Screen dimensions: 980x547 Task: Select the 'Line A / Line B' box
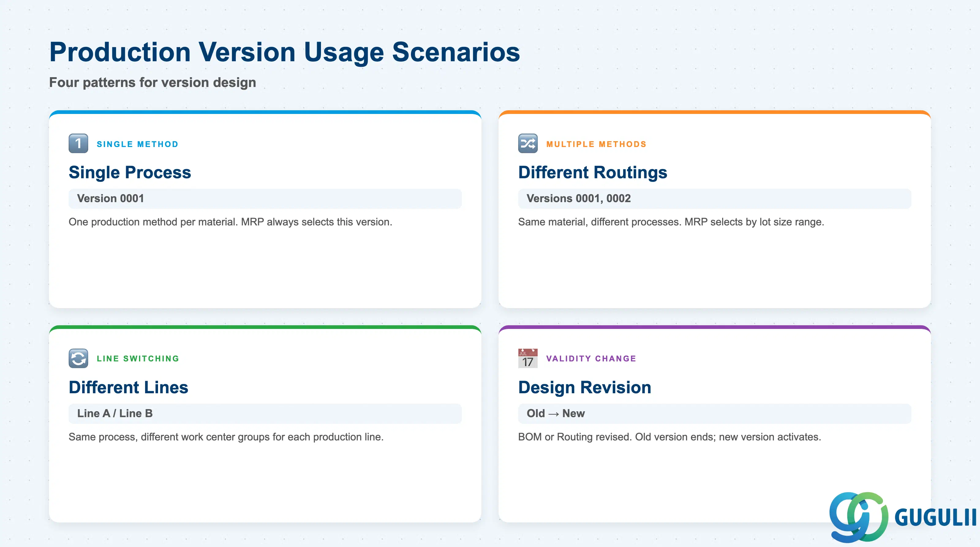click(x=265, y=413)
